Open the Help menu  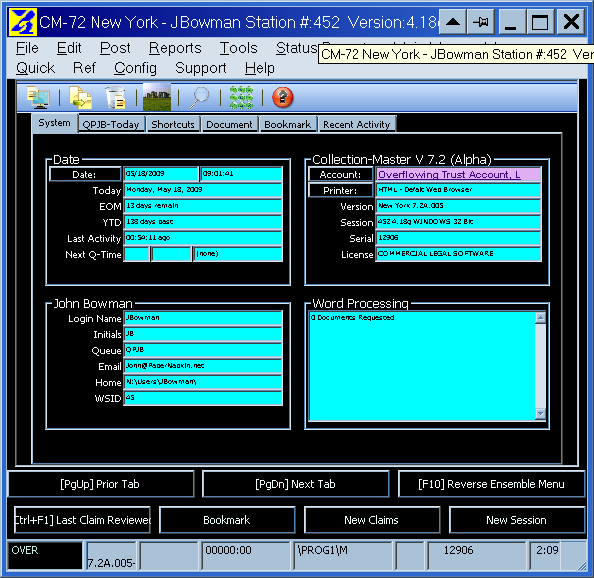(259, 68)
